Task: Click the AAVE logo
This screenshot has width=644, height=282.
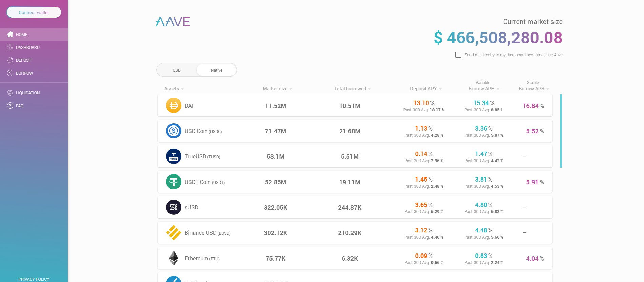Action: (x=173, y=22)
